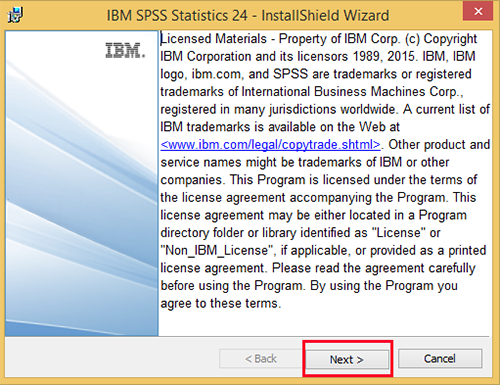Screen dimensions: 500x385
Task: Click the "agree to these terms." line
Action: click(x=221, y=304)
